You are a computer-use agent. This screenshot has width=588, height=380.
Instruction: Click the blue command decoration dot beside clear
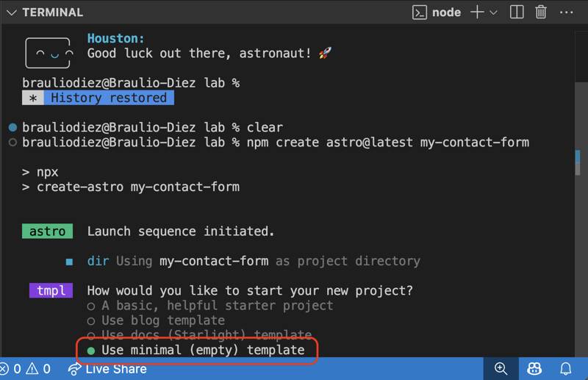12,127
